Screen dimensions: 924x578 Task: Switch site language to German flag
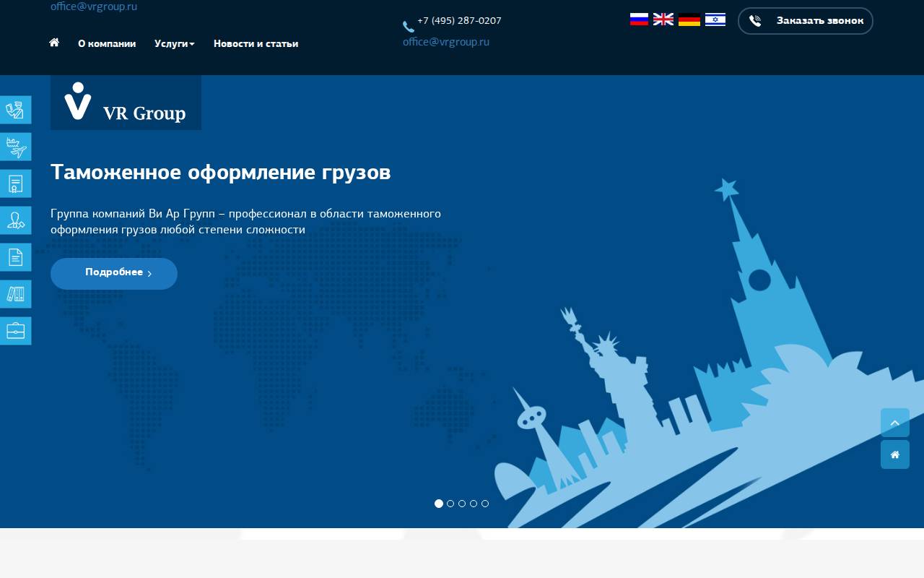click(689, 20)
